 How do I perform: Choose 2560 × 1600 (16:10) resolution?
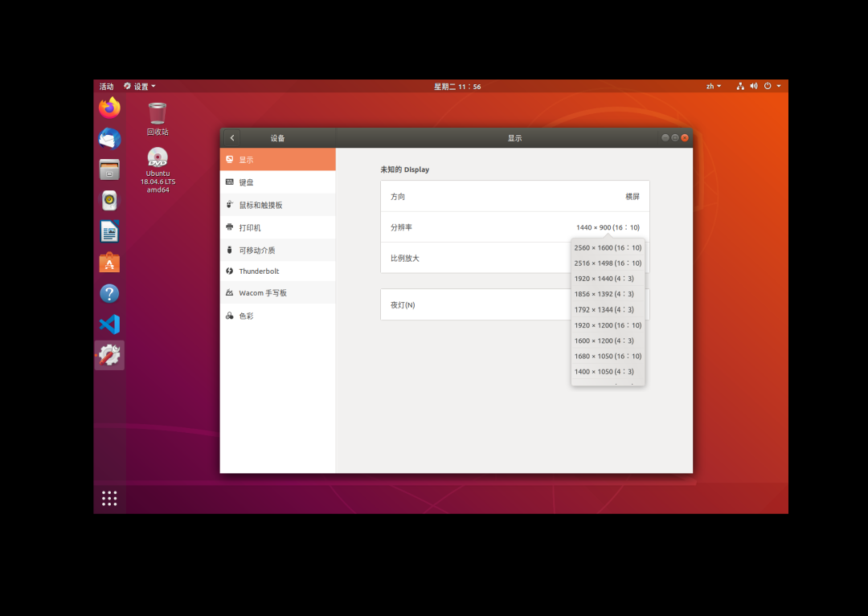(608, 248)
